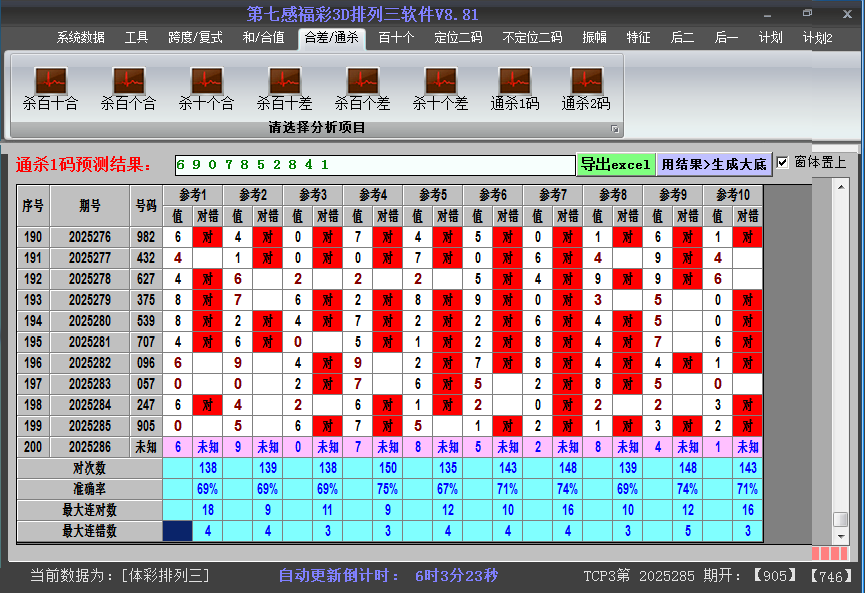Click the 通杀1码 prediction result text field
Viewport: 865px width, 593px height.
click(x=374, y=164)
